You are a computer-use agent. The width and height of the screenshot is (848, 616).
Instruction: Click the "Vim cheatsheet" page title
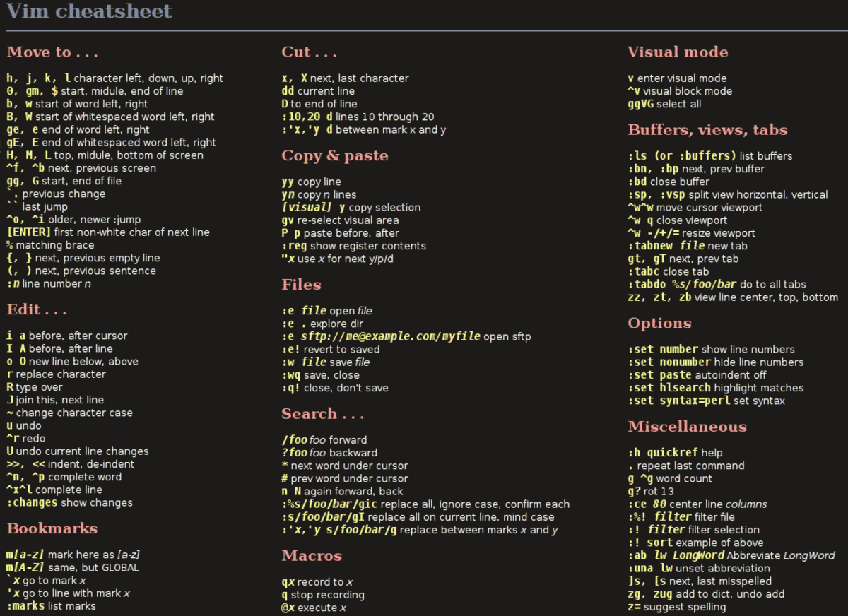[x=90, y=12]
